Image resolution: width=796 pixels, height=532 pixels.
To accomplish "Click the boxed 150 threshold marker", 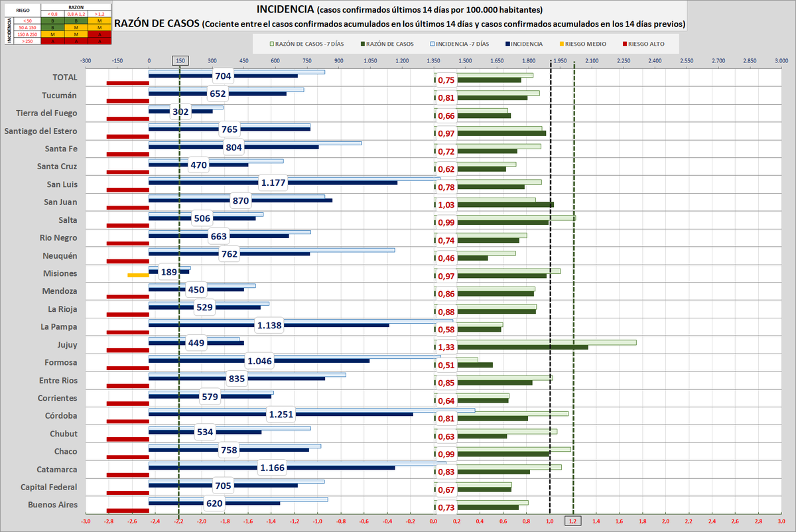I will click(180, 60).
